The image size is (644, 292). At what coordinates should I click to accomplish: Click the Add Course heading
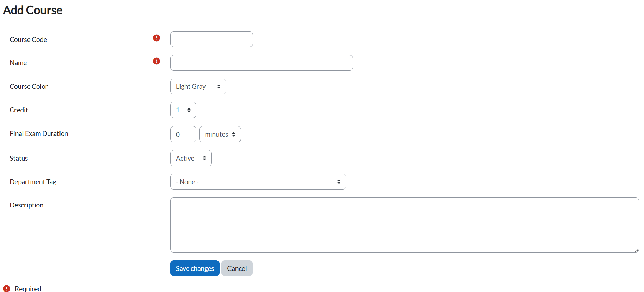click(x=33, y=10)
